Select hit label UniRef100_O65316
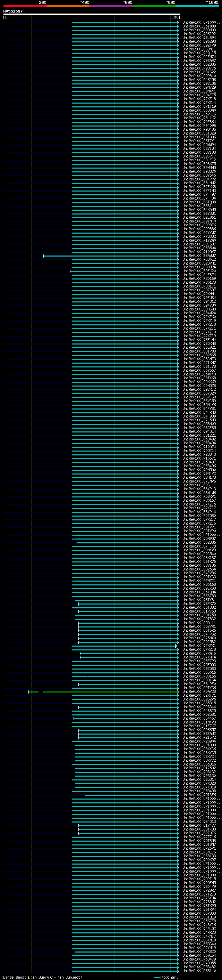The image size is (222, 980). (x=199, y=764)
